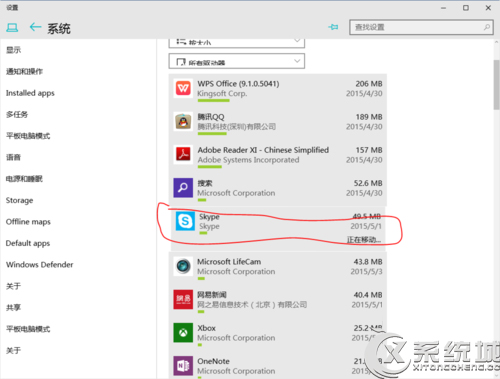Viewport: 500px width, 379px height.
Task: Click the Skype app icon
Action: 185,221
